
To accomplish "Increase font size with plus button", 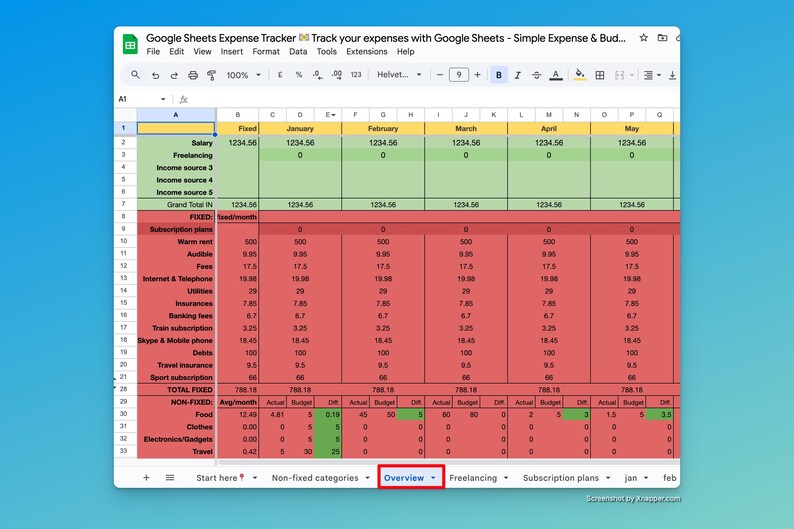I will point(477,75).
